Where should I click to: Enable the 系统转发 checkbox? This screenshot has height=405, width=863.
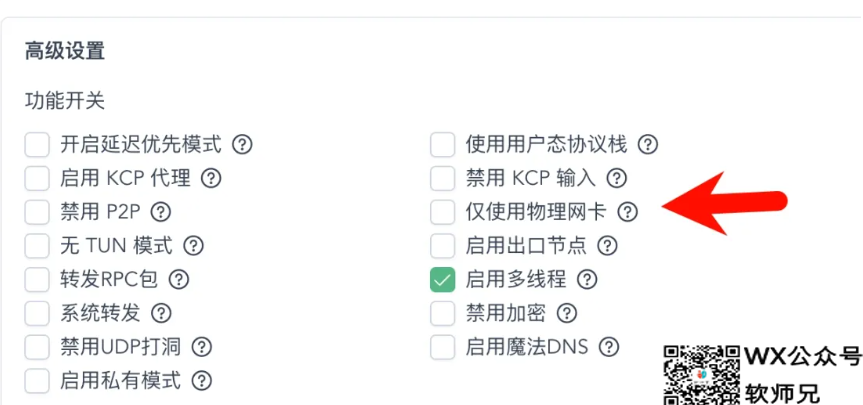(x=37, y=314)
